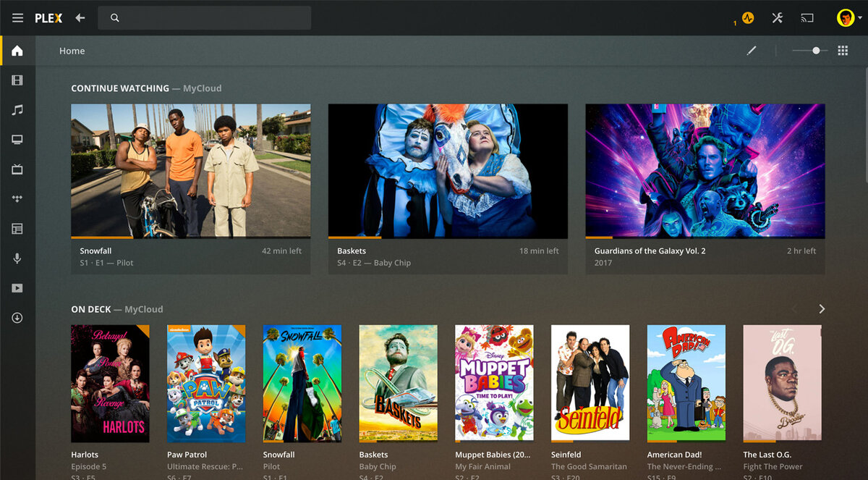
Task: Click 'Fight The Power' episode text
Action: pos(773,467)
